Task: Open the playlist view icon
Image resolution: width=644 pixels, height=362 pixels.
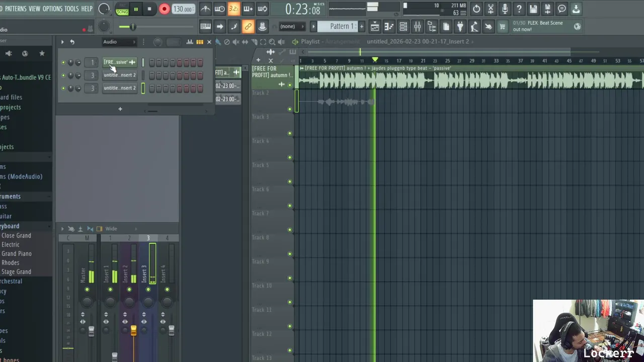Action: click(375, 27)
